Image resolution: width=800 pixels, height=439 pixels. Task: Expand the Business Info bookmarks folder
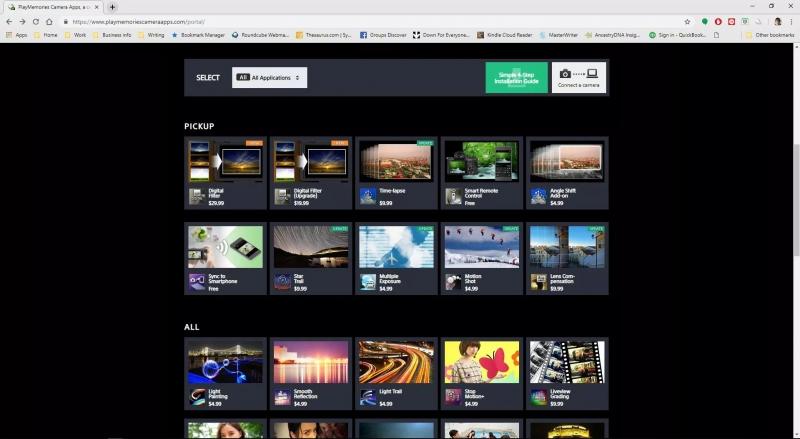pos(112,35)
